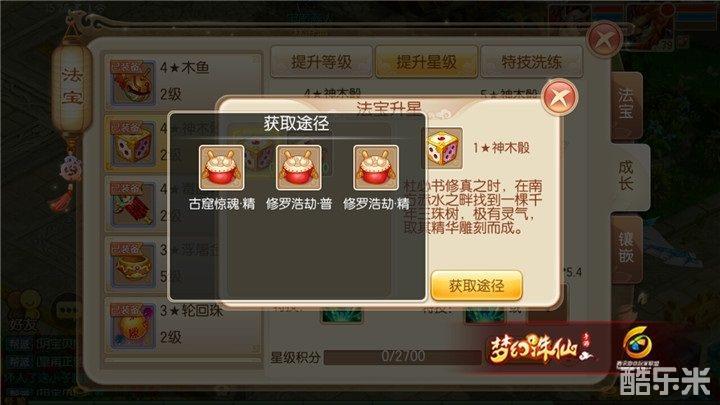
Task: Switch to the 特技洗练 tab
Action: point(531,62)
